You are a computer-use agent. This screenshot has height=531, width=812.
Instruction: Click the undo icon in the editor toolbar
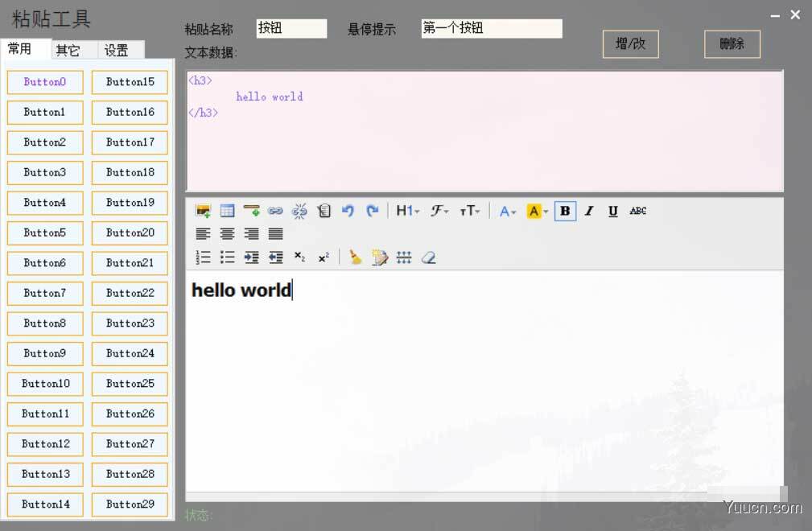348,211
